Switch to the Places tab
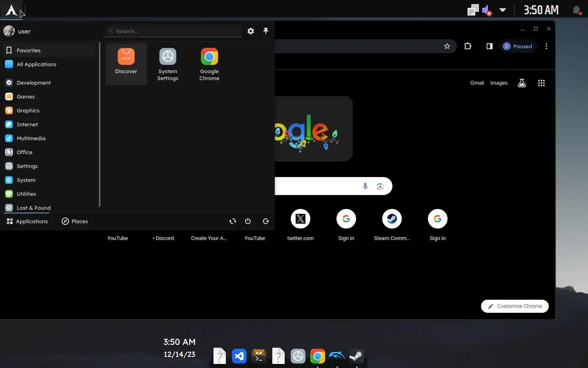Viewport: 588px width, 368px height. pyautogui.click(x=75, y=221)
